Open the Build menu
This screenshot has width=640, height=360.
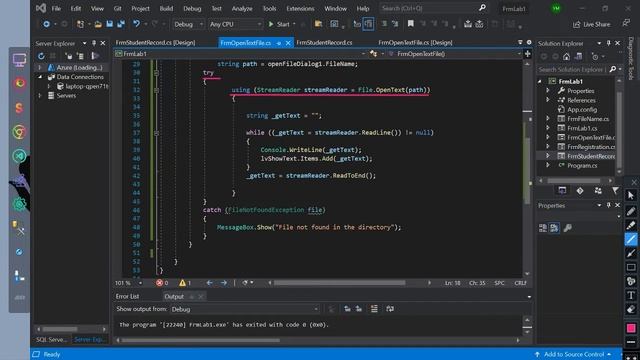click(x=166, y=8)
